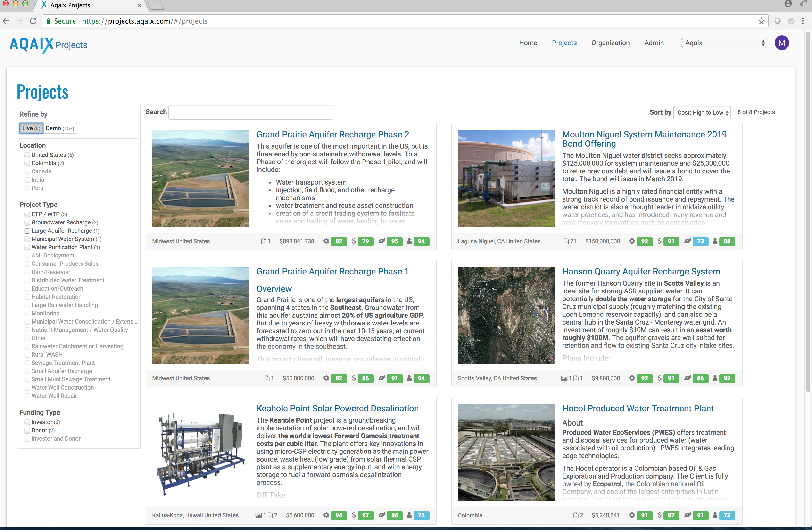
Task: Click the browser forward arrow
Action: [19, 21]
